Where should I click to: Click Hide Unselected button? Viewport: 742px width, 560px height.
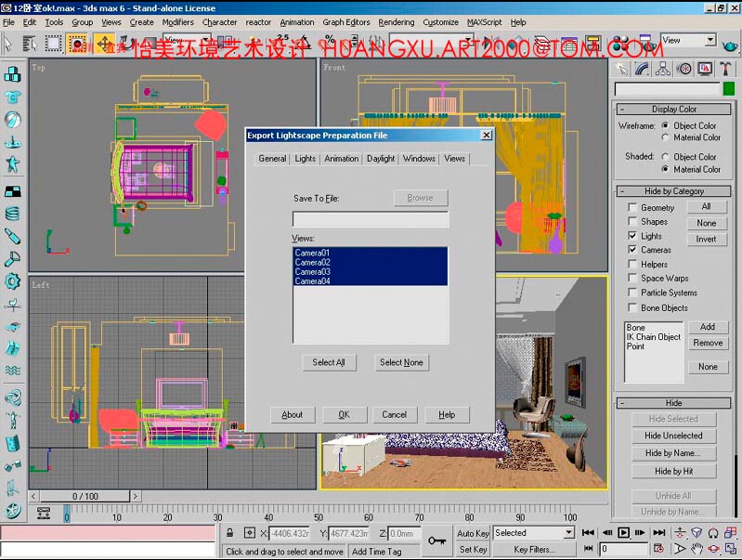pos(673,436)
